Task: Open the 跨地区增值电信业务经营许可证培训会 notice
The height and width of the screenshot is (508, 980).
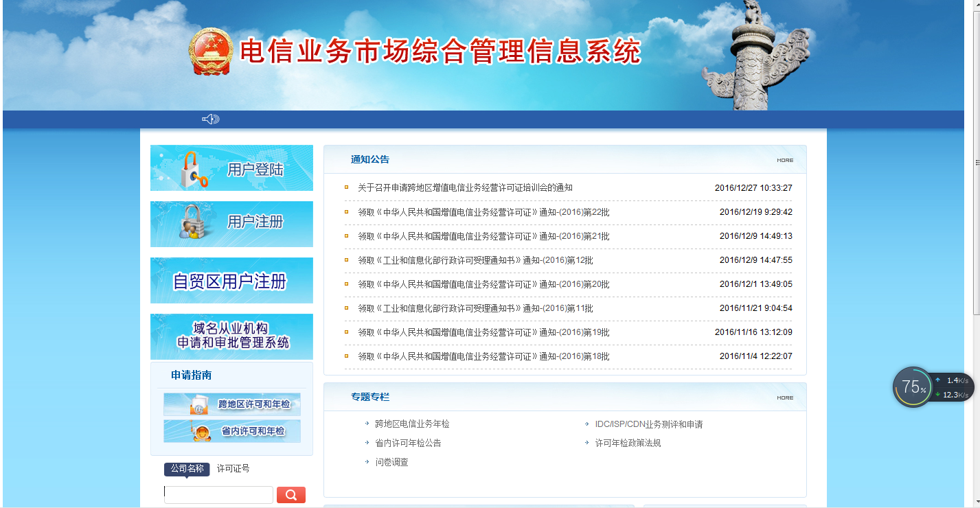Action: coord(465,188)
